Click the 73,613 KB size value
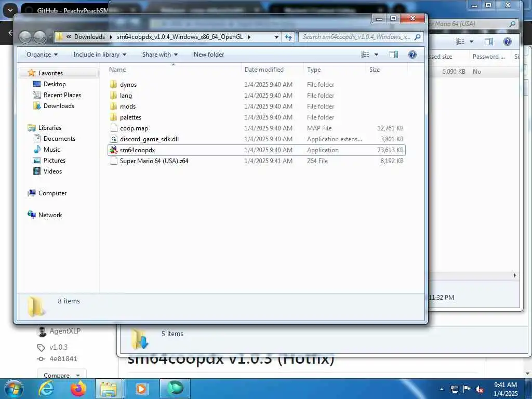This screenshot has height=399, width=532. (390, 150)
